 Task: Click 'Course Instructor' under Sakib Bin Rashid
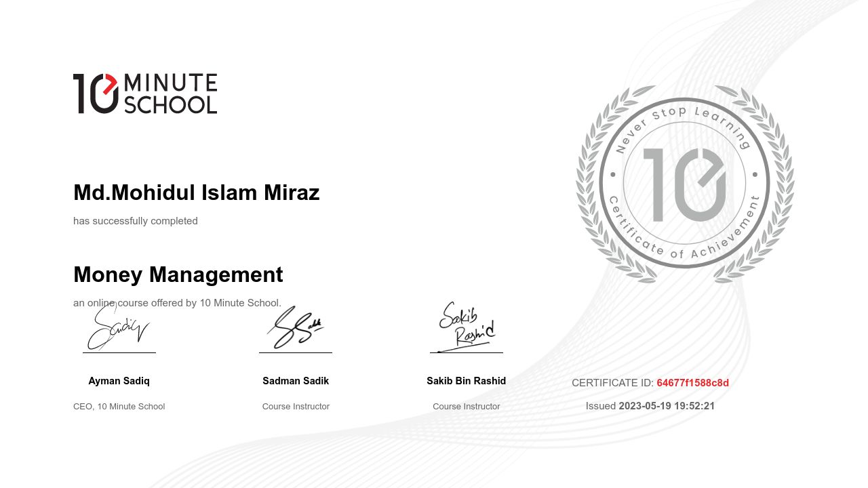[x=467, y=407]
